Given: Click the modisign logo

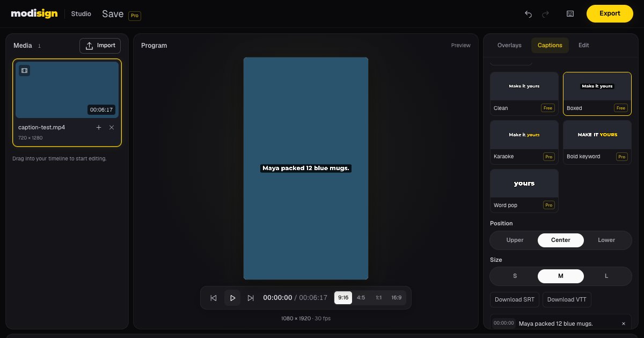Looking at the screenshot, I should [34, 13].
